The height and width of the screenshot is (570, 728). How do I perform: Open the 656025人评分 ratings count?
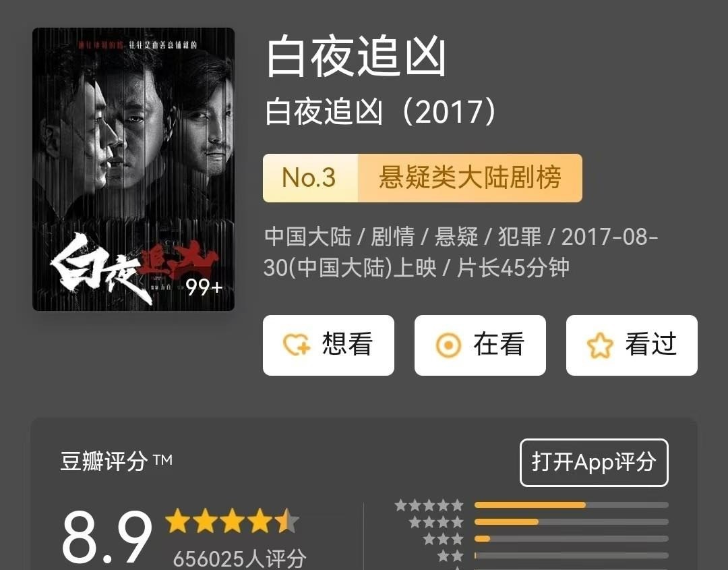pyautogui.click(x=239, y=558)
